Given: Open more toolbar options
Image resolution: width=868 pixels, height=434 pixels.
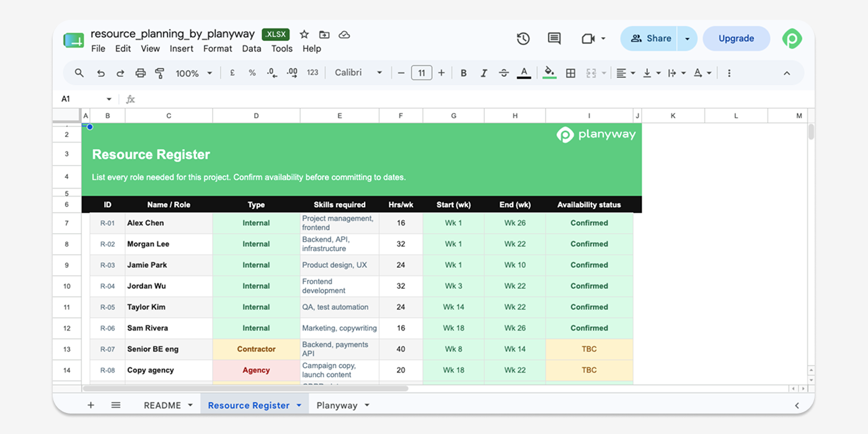Looking at the screenshot, I should tap(729, 73).
